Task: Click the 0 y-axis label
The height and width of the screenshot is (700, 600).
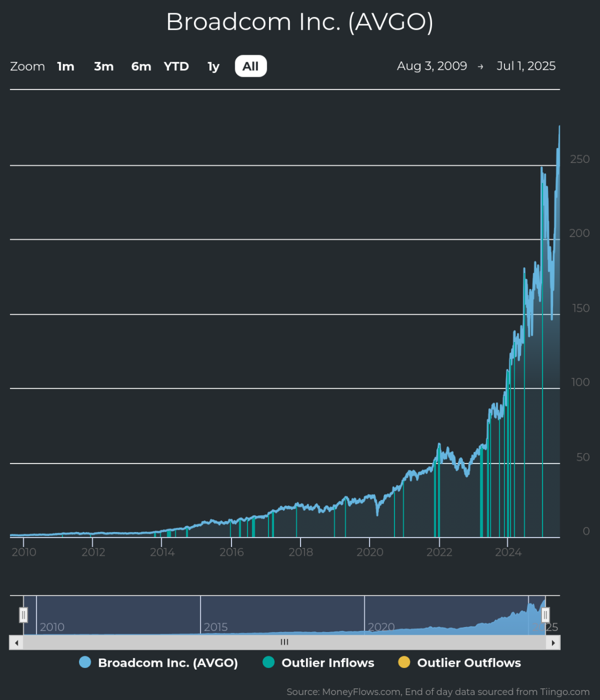Action: coord(586,531)
